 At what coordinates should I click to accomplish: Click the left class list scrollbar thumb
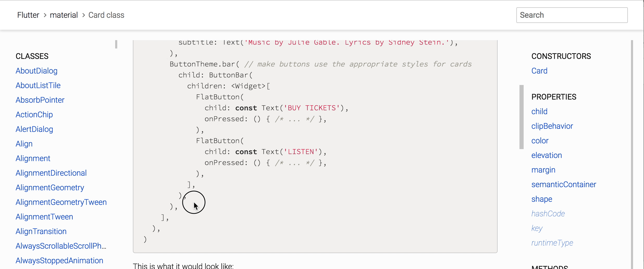click(x=116, y=44)
